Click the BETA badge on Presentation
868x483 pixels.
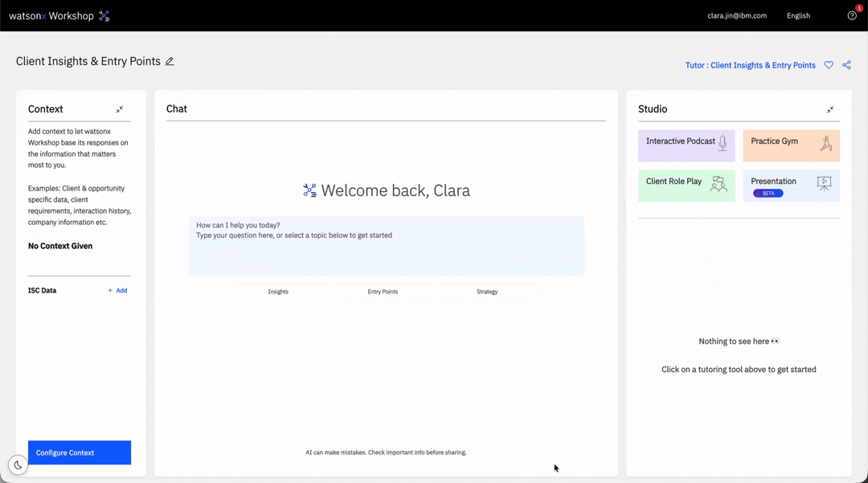point(768,193)
